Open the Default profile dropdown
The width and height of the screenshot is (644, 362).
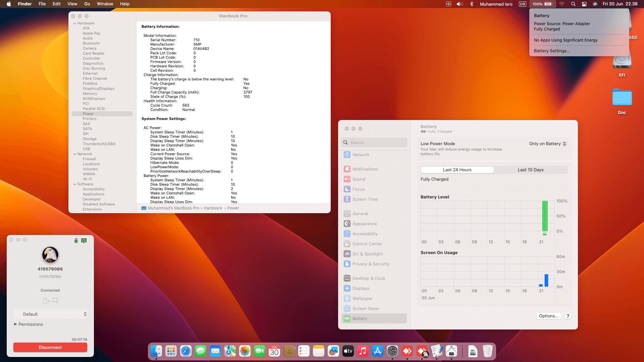[51, 314]
